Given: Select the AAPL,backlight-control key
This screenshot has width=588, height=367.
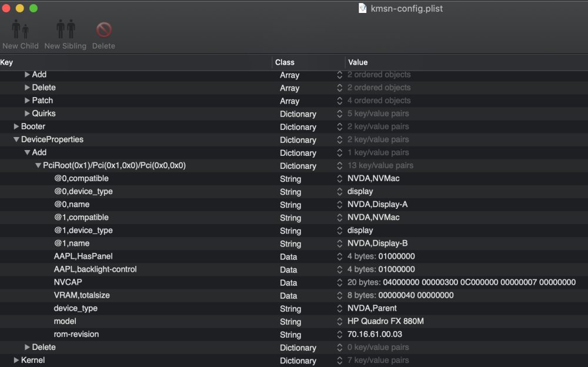Looking at the screenshot, I should (95, 269).
